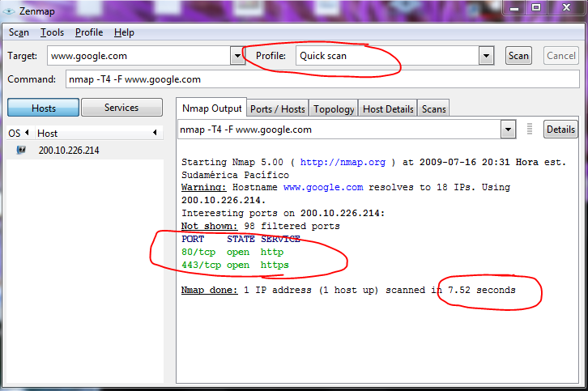
Task: Click the Cancel button
Action: click(x=561, y=56)
